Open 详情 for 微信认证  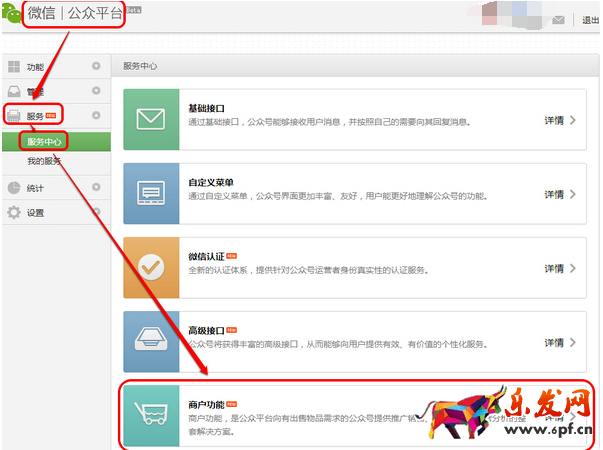click(554, 268)
